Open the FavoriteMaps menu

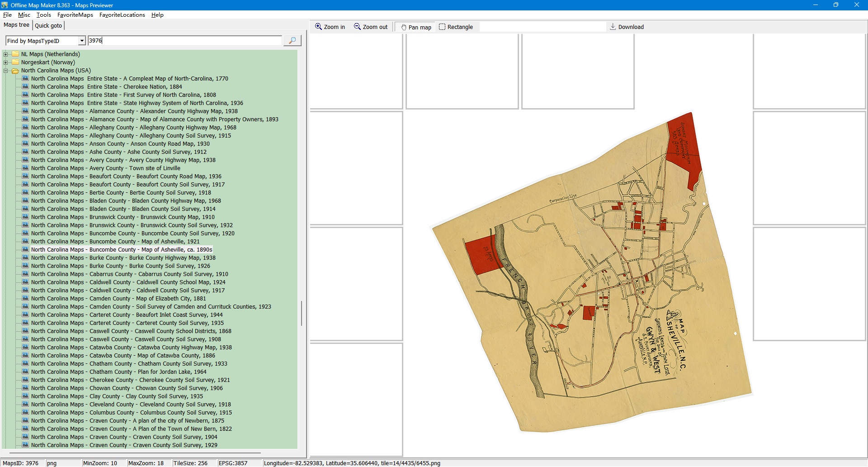tap(75, 15)
